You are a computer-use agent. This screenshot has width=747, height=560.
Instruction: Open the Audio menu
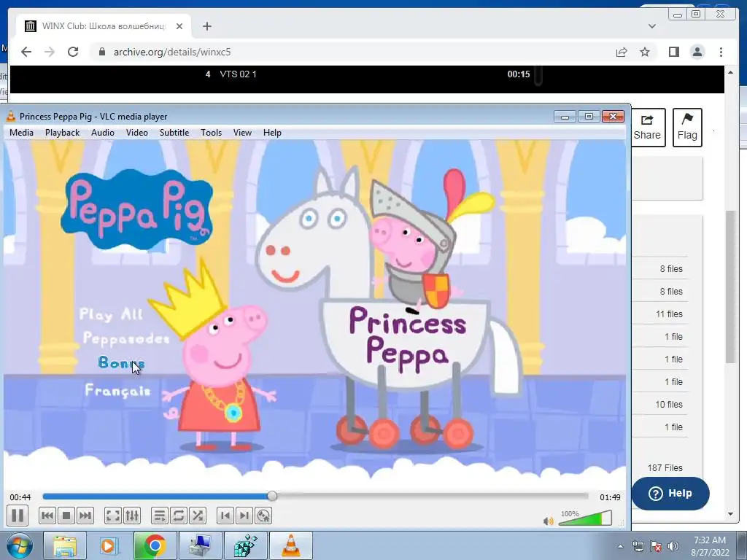coord(102,133)
